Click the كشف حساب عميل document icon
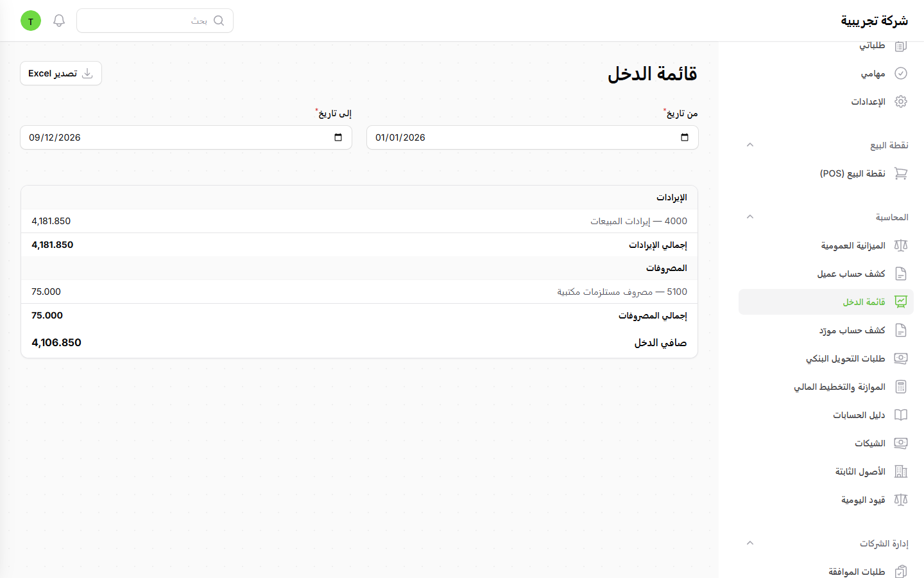The width and height of the screenshot is (924, 578). click(901, 274)
